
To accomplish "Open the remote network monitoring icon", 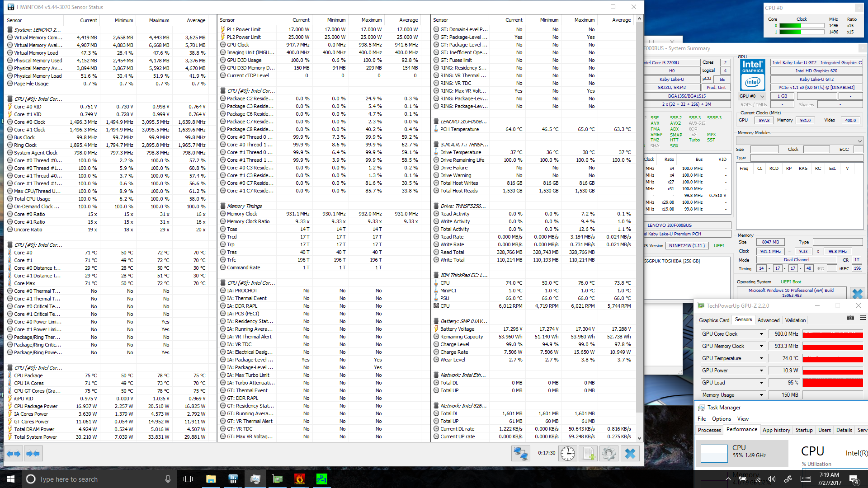I will point(520,453).
